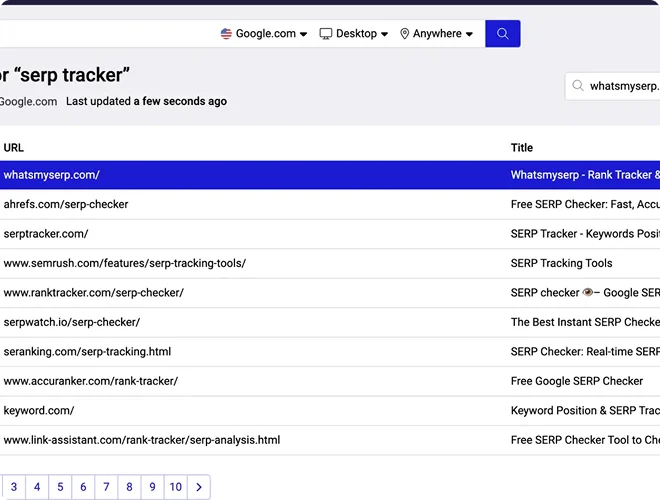The height and width of the screenshot is (500, 660).
Task: Go to results page 10
Action: (176, 487)
